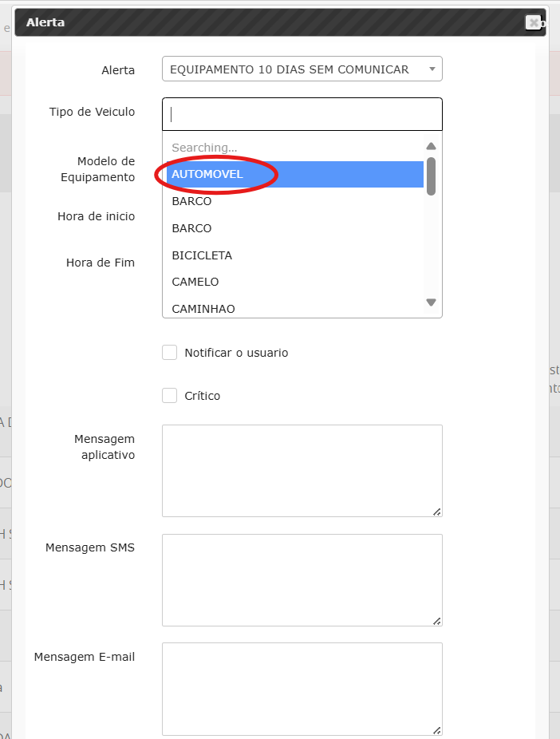The height and width of the screenshot is (739, 560).
Task: Select BICICLETA vehicle type
Action: click(295, 255)
